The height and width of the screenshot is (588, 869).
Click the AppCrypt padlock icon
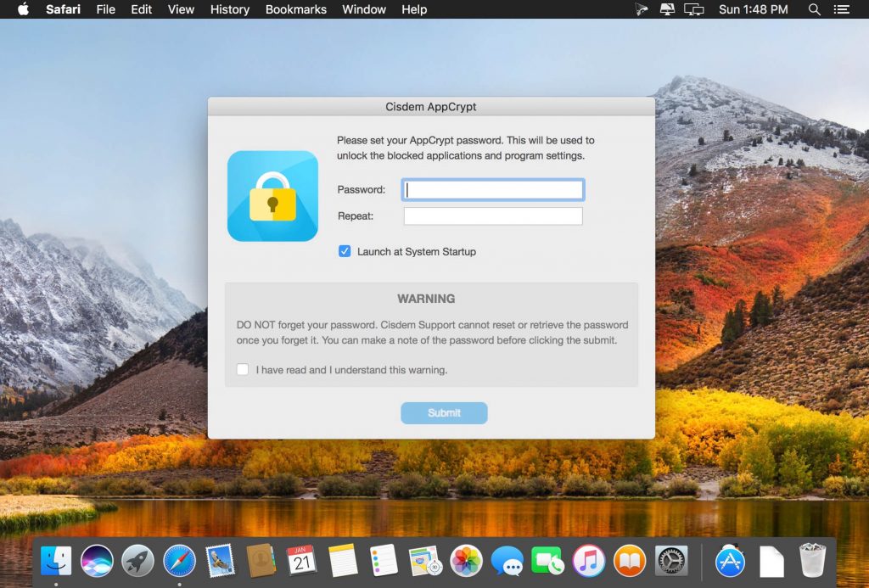(x=272, y=195)
